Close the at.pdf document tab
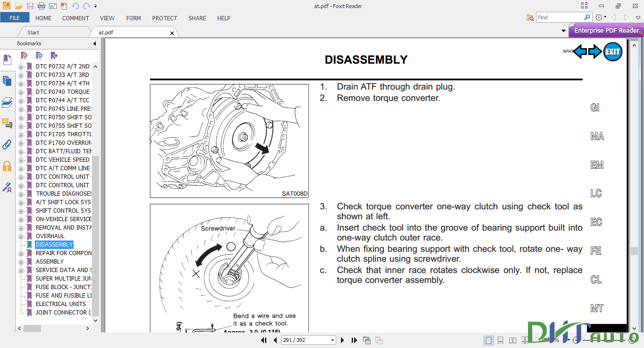The image size is (644, 348). (172, 33)
